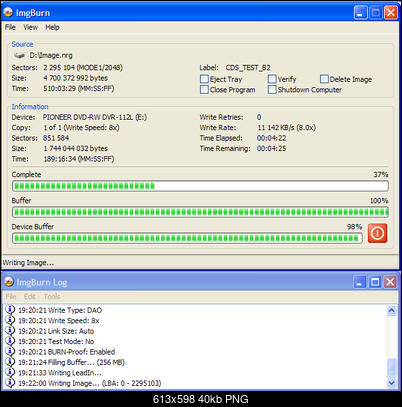Open the File menu in ImgBurn Log
Screen dimensions: 402x407
click(x=11, y=296)
